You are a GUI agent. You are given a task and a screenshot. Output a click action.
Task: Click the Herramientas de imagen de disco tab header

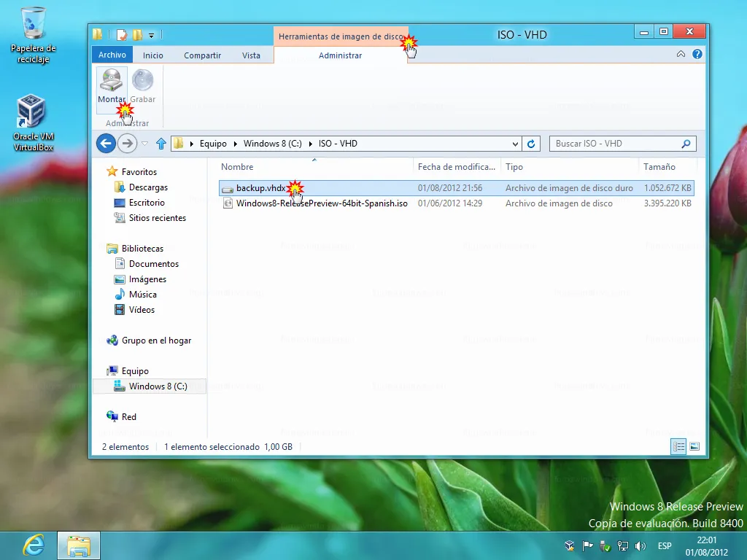tap(341, 36)
